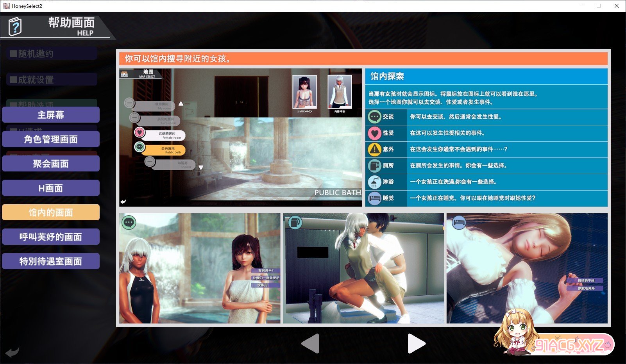Viewport: 626px width, 364px height.
Task: Click the toilet icon on middle thumbnail
Action: tap(295, 223)
